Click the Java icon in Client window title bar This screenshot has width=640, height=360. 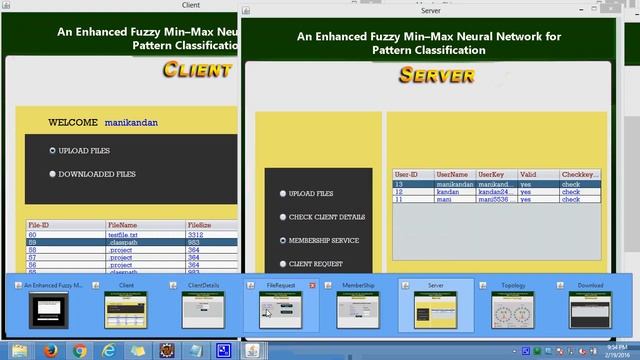tap(6, 5)
